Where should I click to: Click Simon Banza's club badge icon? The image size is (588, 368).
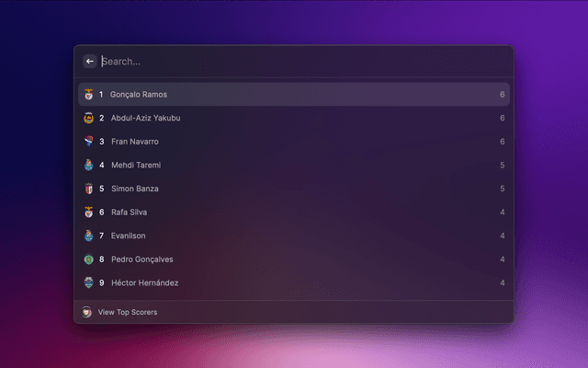[x=88, y=189]
